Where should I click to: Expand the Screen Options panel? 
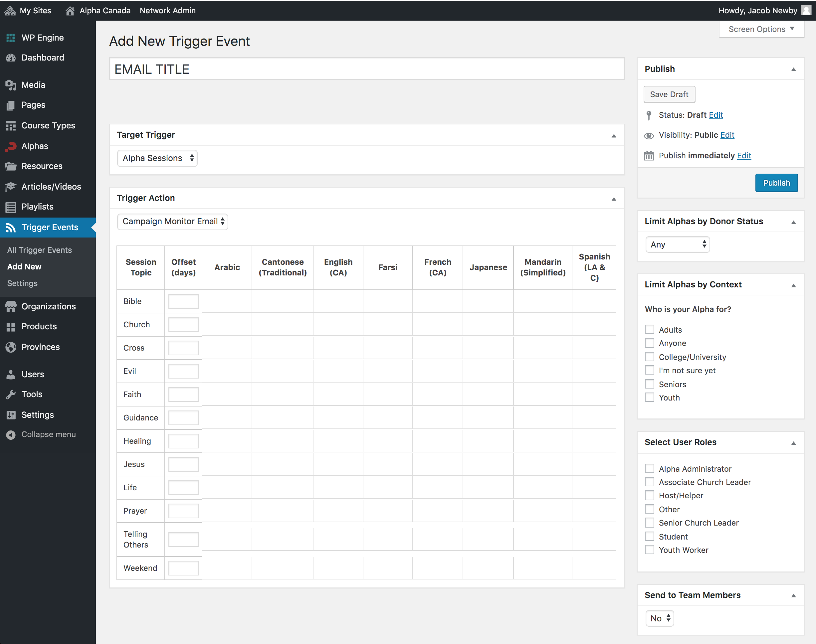click(761, 29)
